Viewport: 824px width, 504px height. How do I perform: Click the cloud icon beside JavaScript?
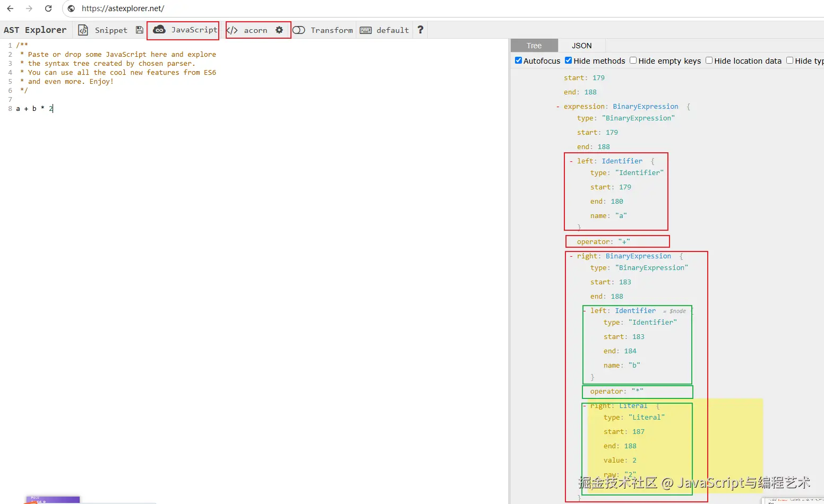(x=159, y=30)
